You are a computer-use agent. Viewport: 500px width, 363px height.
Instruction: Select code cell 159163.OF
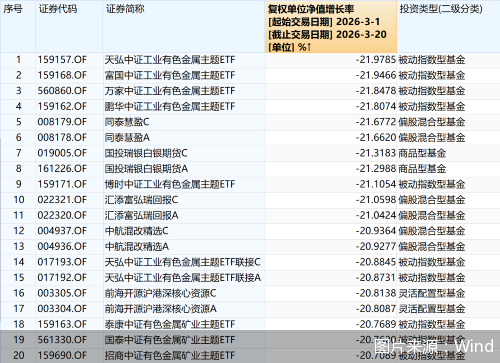point(62,324)
